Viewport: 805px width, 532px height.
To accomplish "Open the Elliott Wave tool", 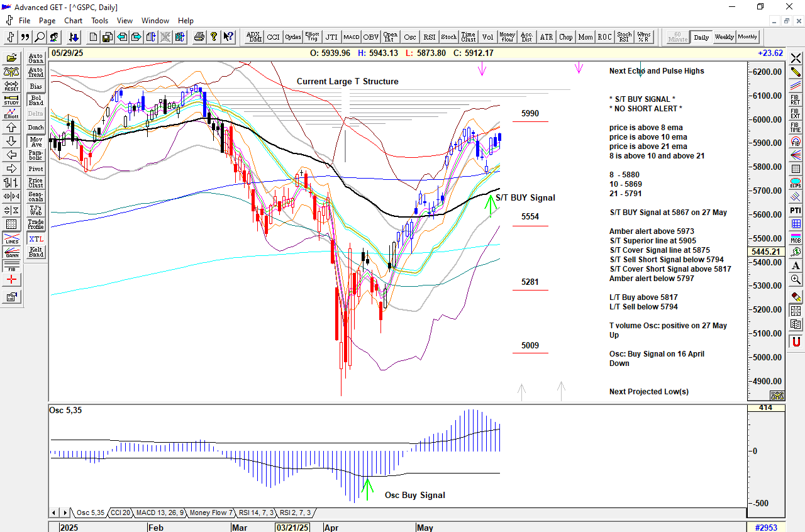I will 11,113.
